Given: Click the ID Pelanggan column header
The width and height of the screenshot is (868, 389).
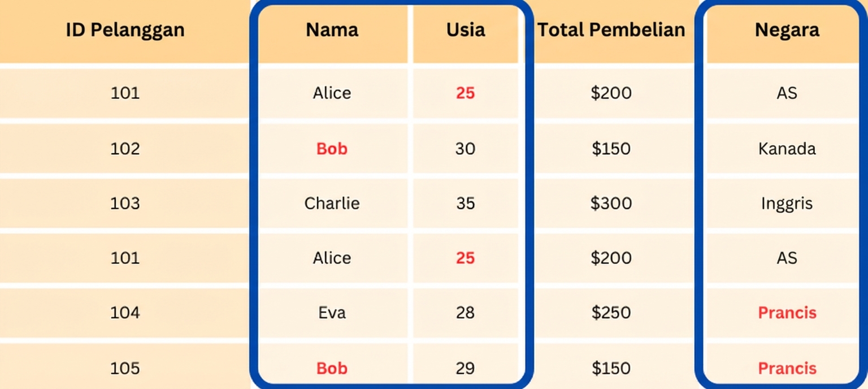Looking at the screenshot, I should coord(125,30).
